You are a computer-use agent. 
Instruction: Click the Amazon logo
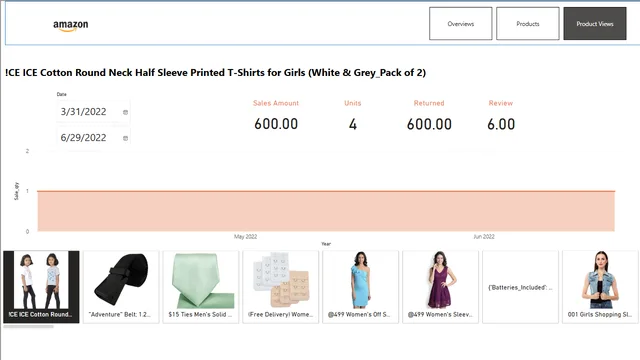pyautogui.click(x=71, y=26)
